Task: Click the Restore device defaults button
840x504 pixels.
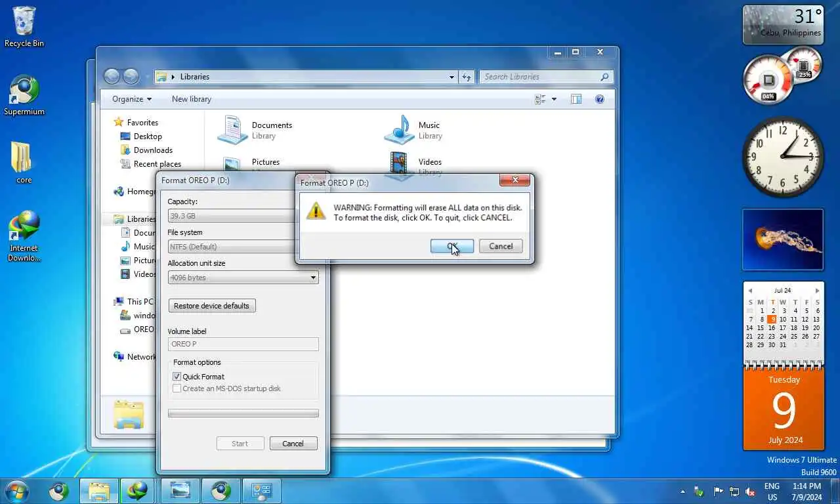Action: pyautogui.click(x=212, y=306)
